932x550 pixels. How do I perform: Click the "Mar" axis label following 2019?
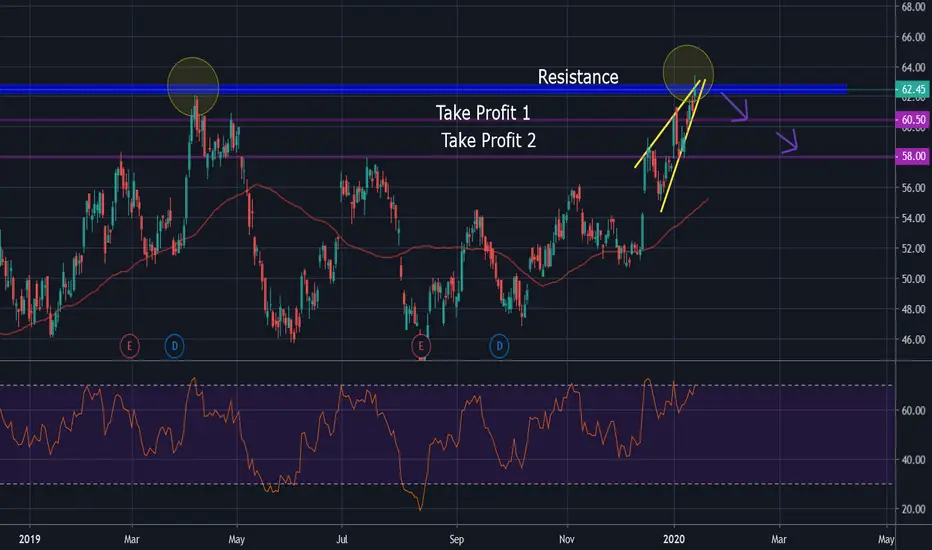tap(131, 539)
